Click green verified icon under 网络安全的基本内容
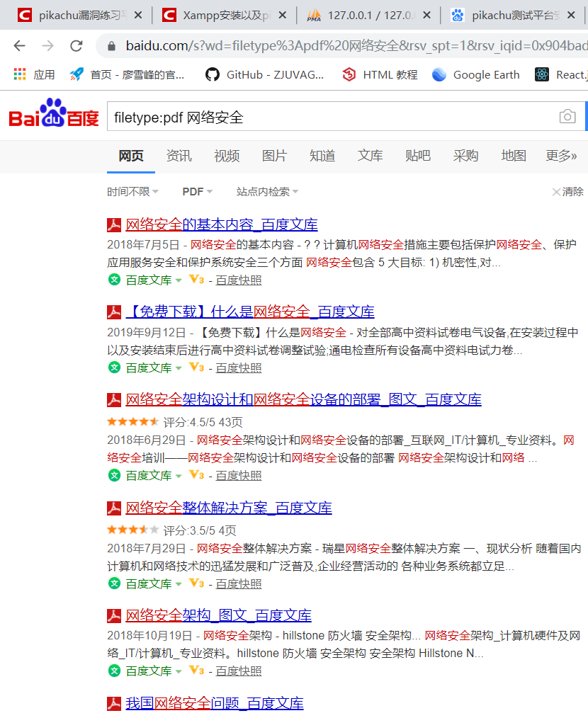The image size is (588, 718). 114,279
